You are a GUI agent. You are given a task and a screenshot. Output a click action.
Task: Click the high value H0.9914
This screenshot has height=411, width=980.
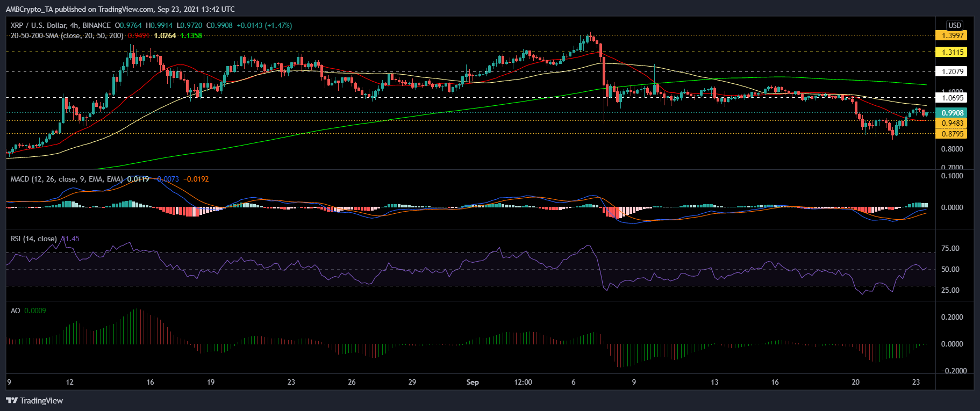159,25
